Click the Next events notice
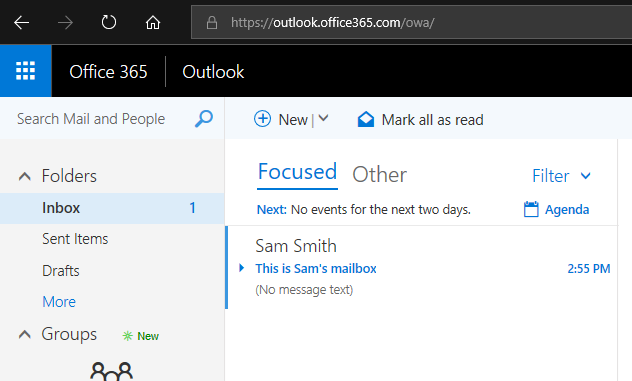This screenshot has height=381, width=632. tap(364, 210)
